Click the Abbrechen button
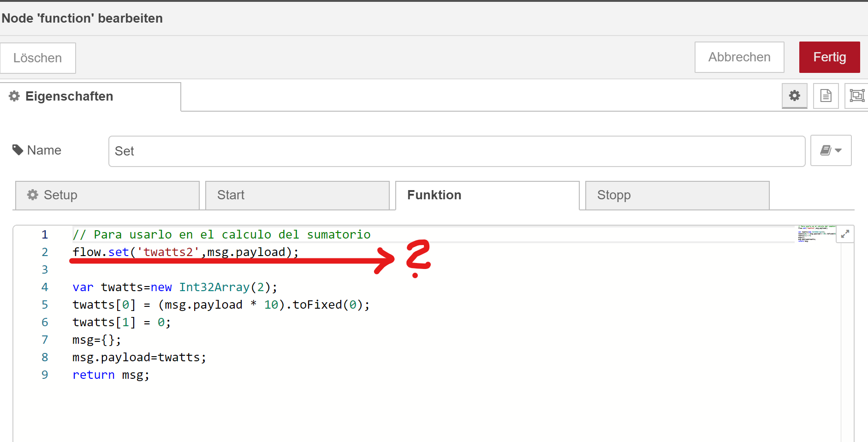The width and height of the screenshot is (868, 442). [739, 57]
